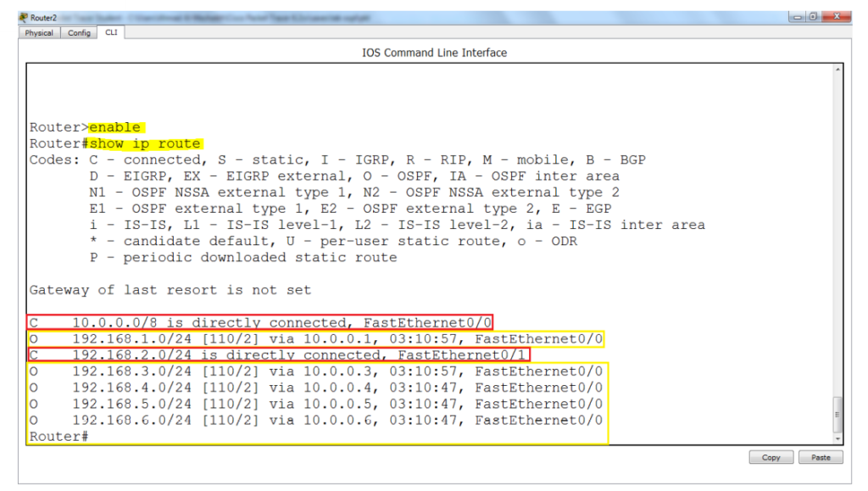Click the bottom Router# prompt line
Viewport: 868px width, 491px height.
point(58,437)
